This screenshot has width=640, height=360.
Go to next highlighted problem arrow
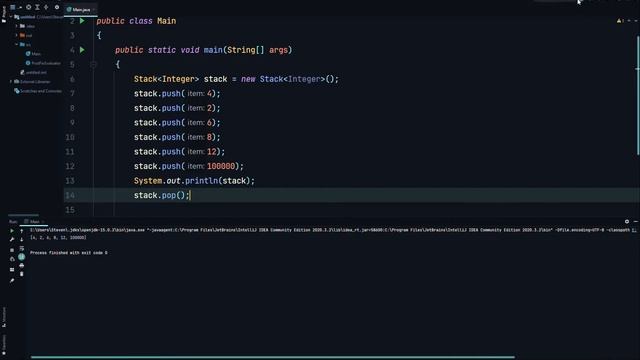[636, 20]
